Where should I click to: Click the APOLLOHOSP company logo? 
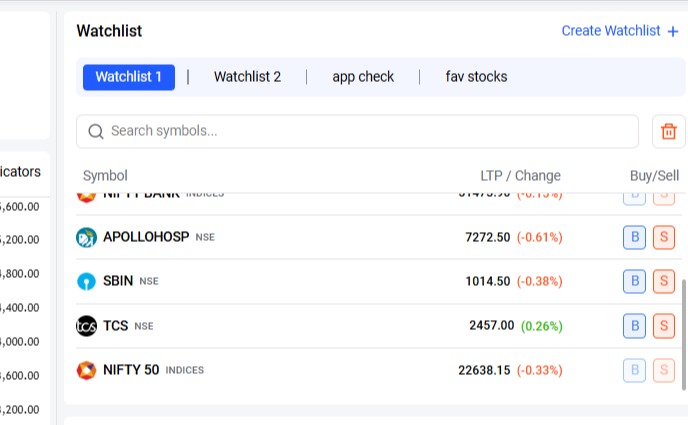(86, 237)
